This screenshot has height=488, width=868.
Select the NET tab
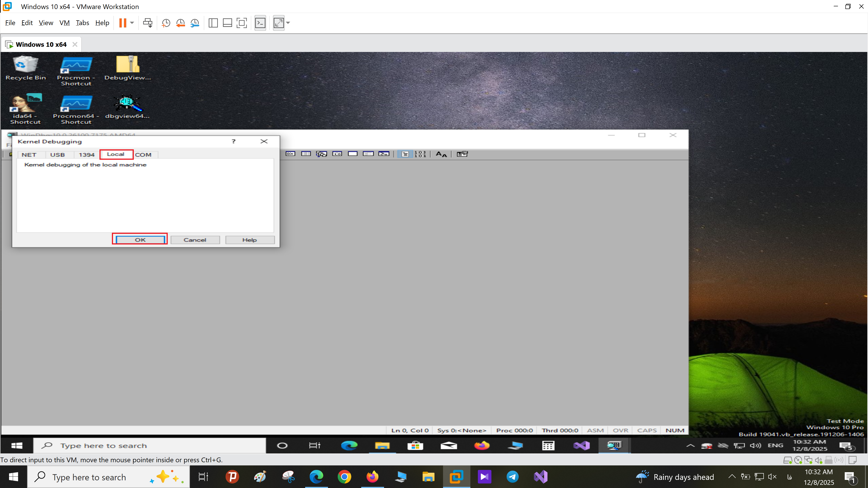(29, 155)
